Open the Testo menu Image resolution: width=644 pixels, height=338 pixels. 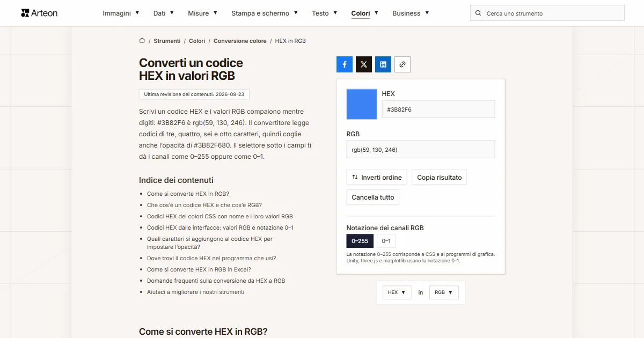[325, 13]
